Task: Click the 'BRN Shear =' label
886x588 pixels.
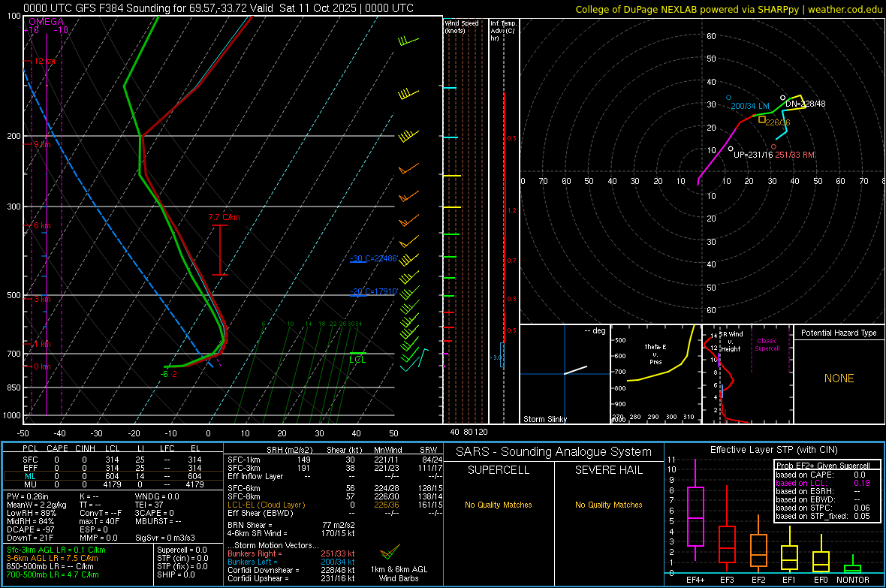Action: coord(250,525)
